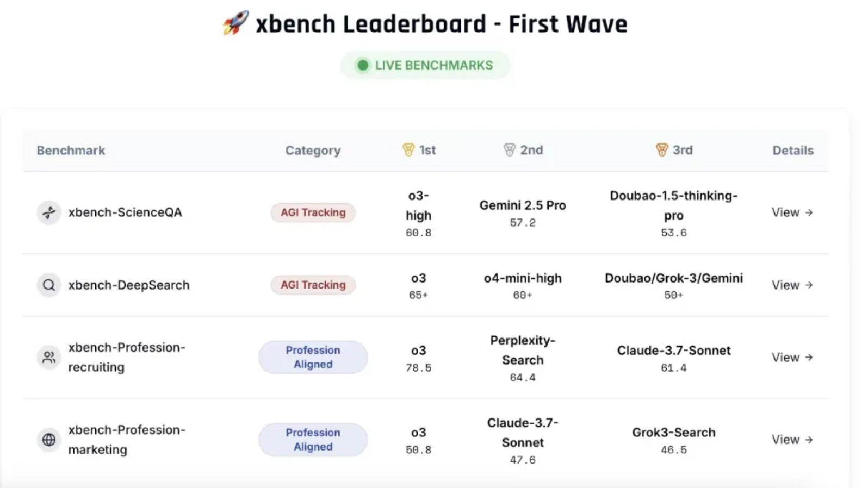Select the xbench-DeepSearch benchmark name
The height and width of the screenshot is (488, 868).
pyautogui.click(x=129, y=285)
